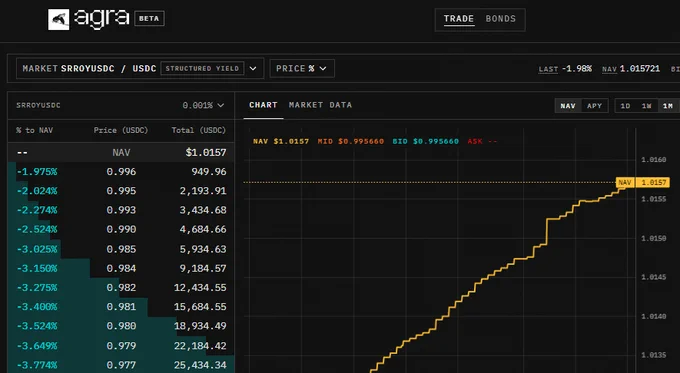Click the BID $0.995660 chart legend

425,141
